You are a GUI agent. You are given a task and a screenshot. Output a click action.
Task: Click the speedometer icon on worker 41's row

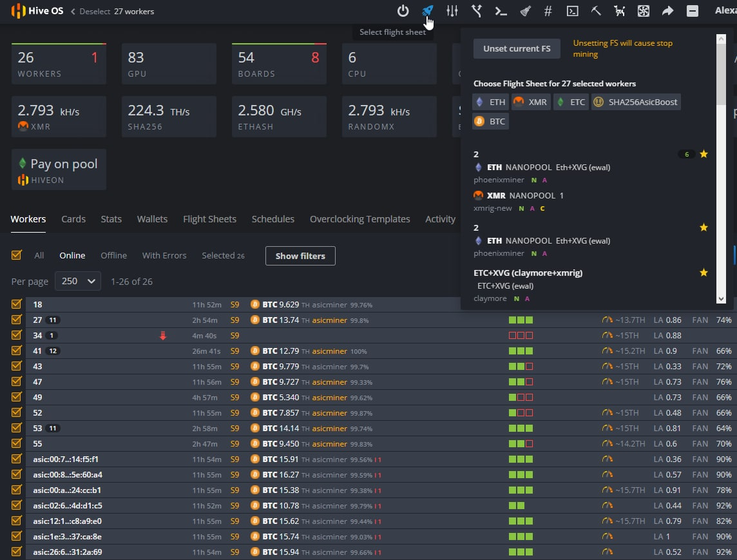click(608, 351)
